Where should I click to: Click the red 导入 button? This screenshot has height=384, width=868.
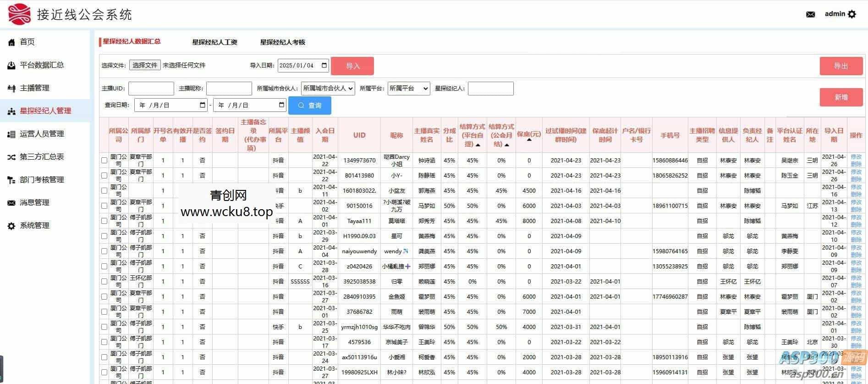pos(352,66)
